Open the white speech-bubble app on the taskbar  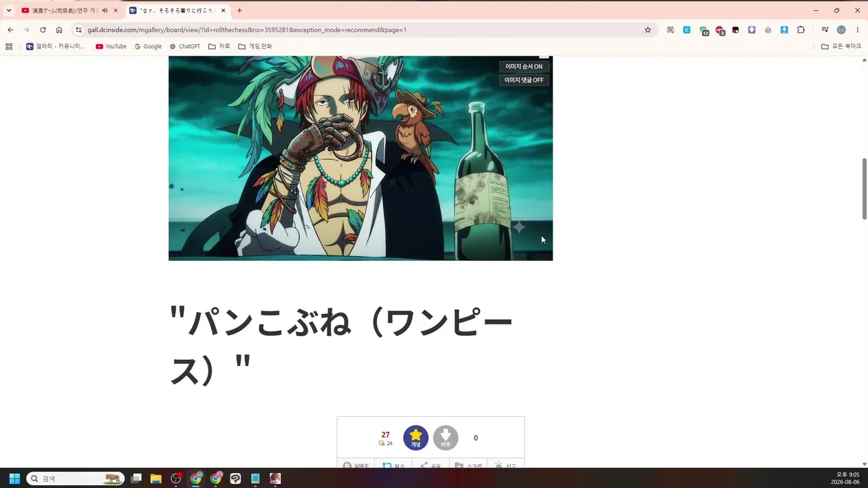(235, 479)
